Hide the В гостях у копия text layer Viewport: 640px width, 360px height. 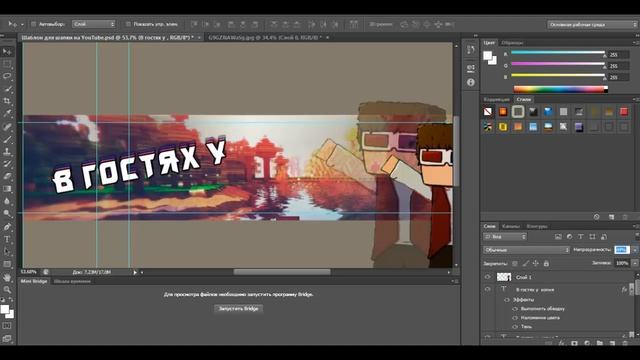(x=487, y=289)
